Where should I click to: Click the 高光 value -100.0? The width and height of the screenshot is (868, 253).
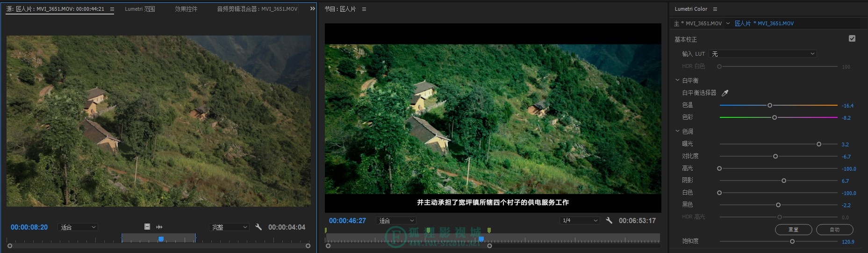click(849, 169)
